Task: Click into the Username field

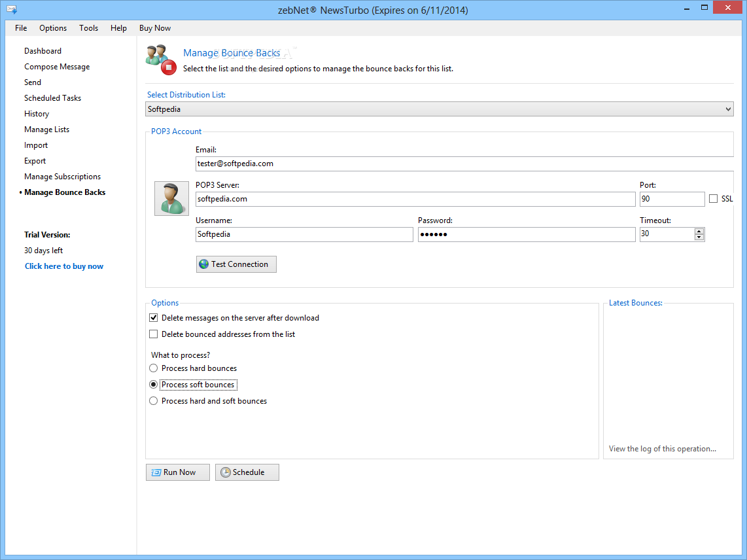Action: pos(304,234)
